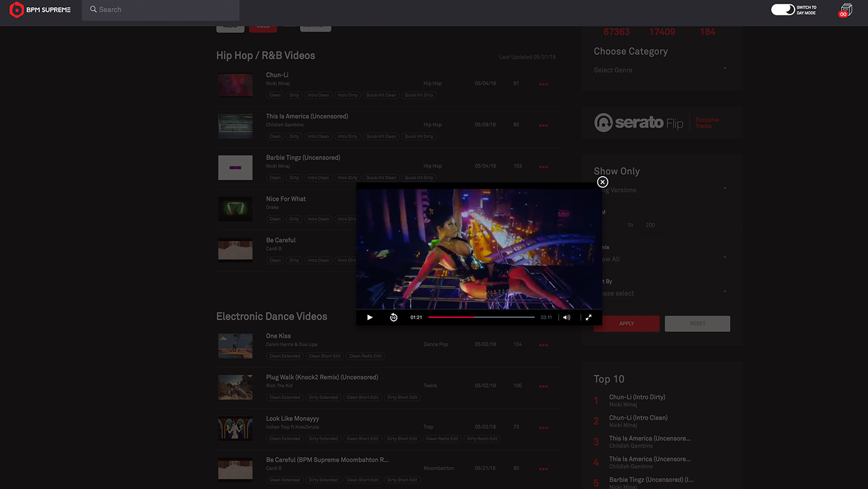The height and width of the screenshot is (489, 868).
Task: Click the BPM Supreme logo
Action: [x=40, y=10]
